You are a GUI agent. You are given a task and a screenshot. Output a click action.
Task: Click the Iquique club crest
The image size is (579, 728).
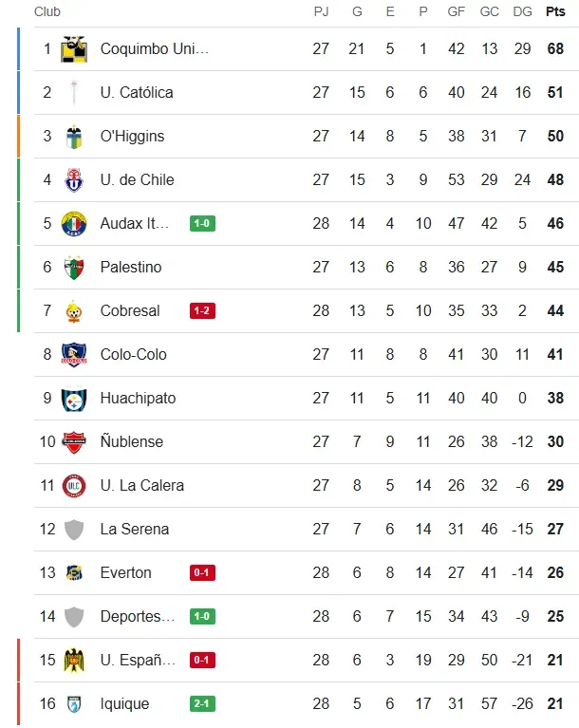[74, 704]
